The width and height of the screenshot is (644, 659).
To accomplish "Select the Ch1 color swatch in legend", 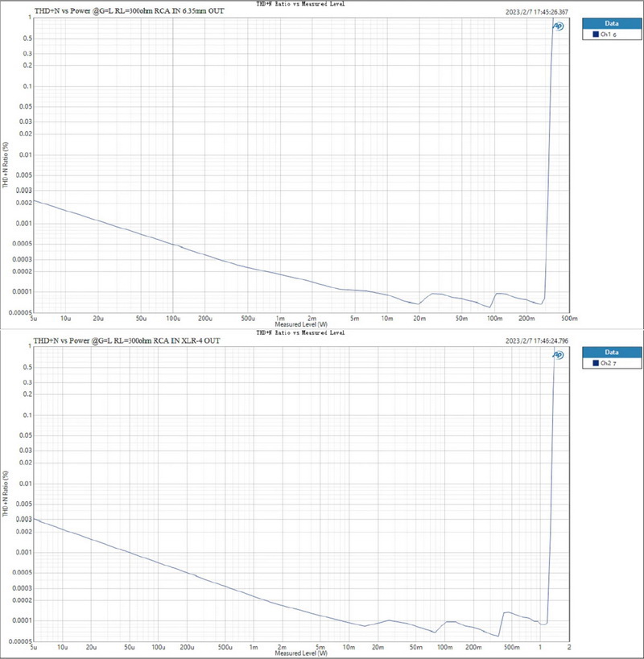I will pyautogui.click(x=595, y=35).
